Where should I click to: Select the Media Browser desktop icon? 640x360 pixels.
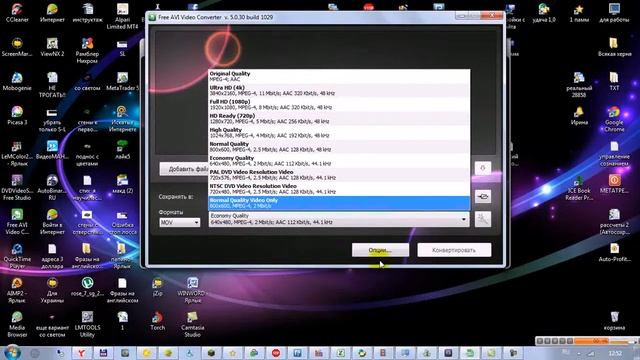click(17, 324)
